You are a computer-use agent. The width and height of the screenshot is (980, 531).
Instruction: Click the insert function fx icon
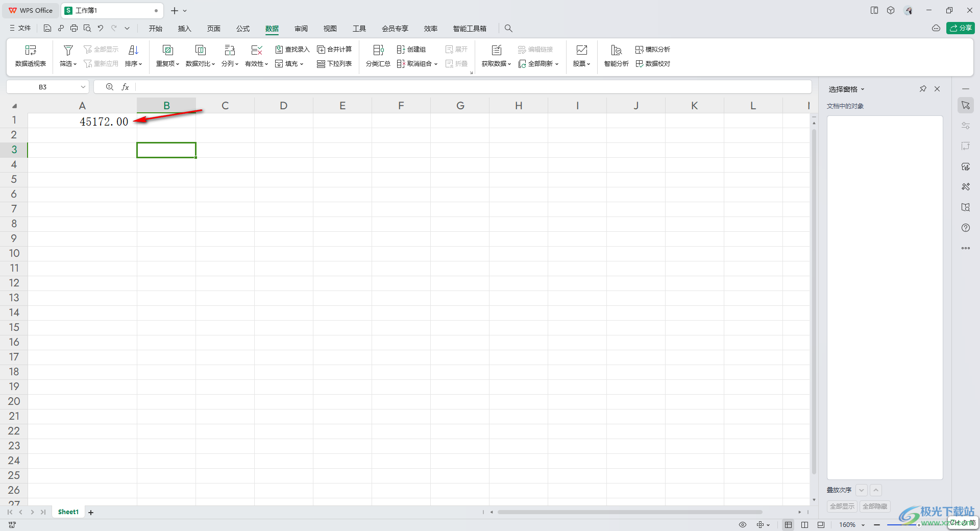125,87
